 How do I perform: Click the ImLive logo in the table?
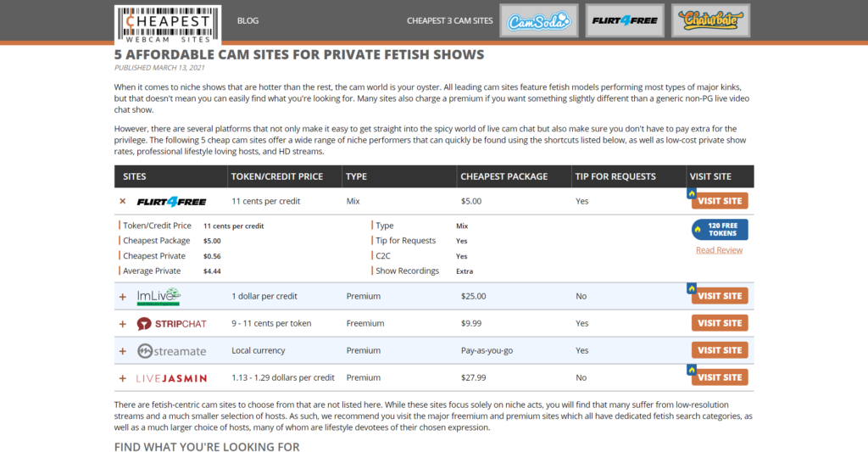(x=159, y=296)
